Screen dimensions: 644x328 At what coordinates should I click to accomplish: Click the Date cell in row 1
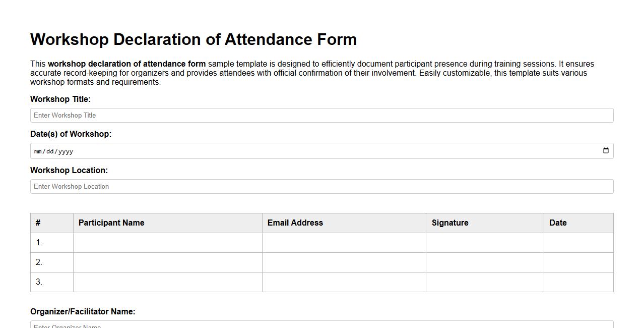pyautogui.click(x=578, y=242)
